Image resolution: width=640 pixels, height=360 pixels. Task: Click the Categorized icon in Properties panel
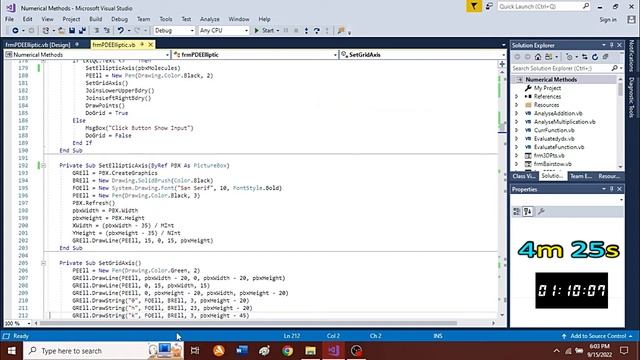click(x=517, y=211)
